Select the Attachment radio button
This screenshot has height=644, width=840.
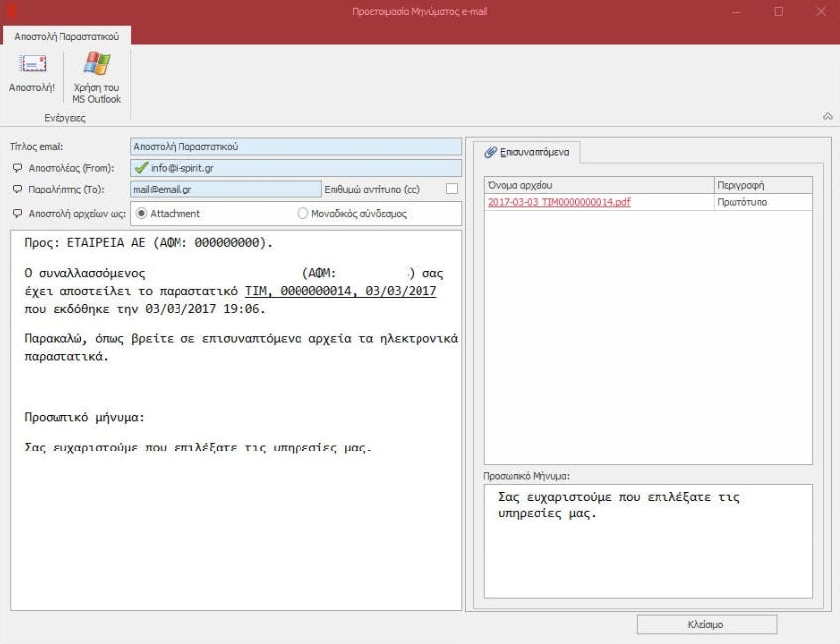click(141, 213)
